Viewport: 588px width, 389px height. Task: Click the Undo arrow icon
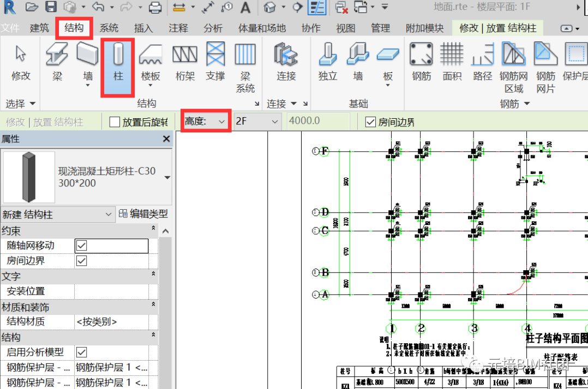tap(98, 7)
